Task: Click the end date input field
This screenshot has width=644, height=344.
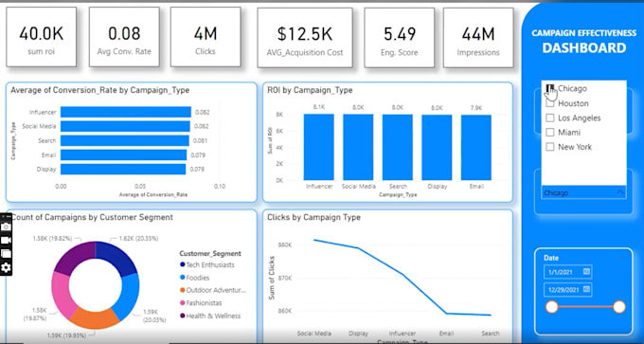Action: (x=567, y=290)
